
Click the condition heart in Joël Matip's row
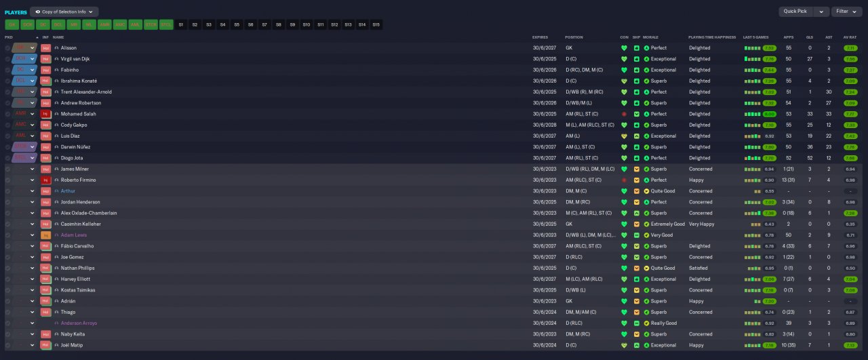[x=624, y=345]
